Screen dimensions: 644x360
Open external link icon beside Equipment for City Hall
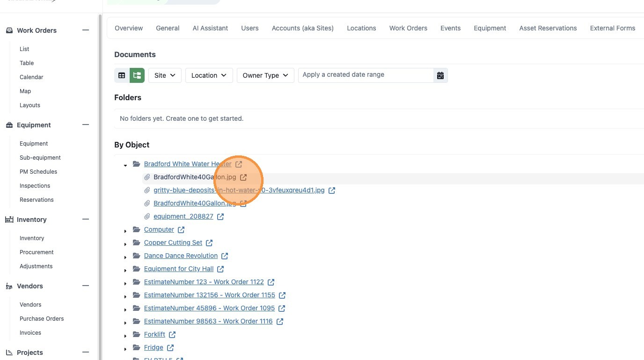point(220,269)
